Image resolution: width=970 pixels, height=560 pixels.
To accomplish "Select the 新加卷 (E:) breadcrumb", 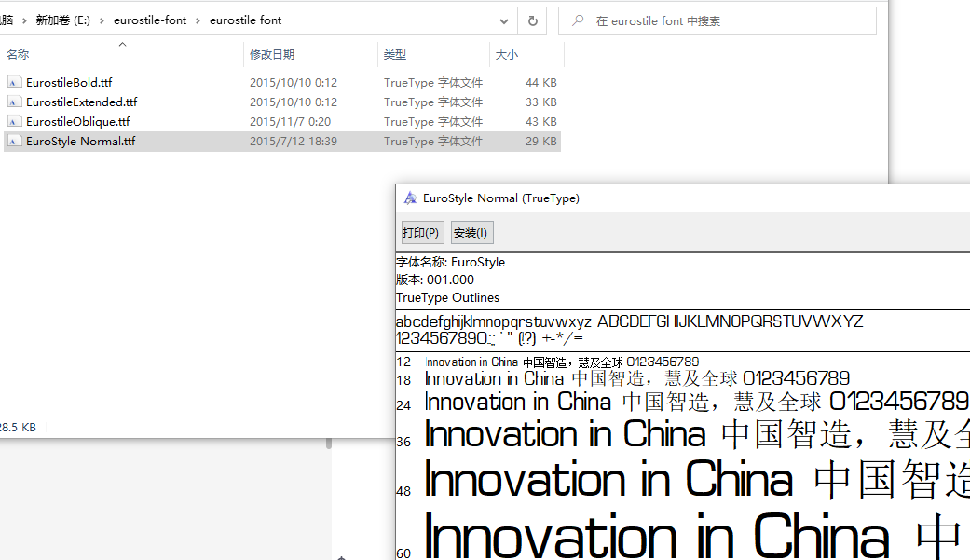I will point(63,20).
